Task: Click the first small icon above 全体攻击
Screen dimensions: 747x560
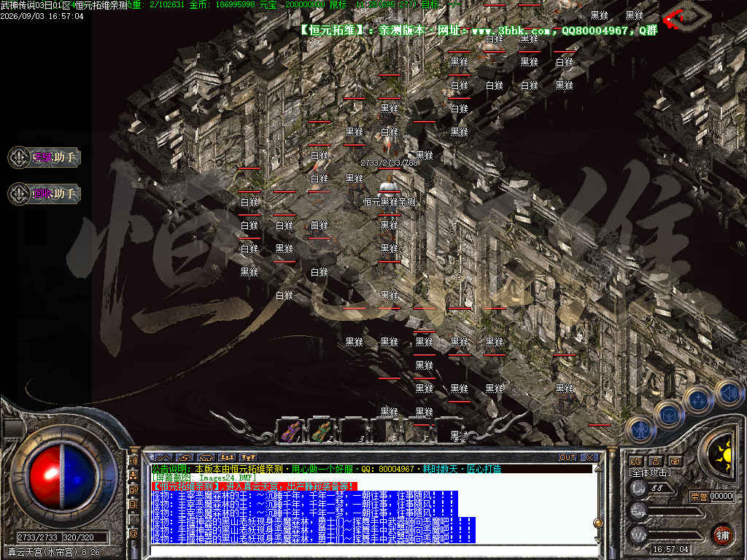Action: click(636, 461)
